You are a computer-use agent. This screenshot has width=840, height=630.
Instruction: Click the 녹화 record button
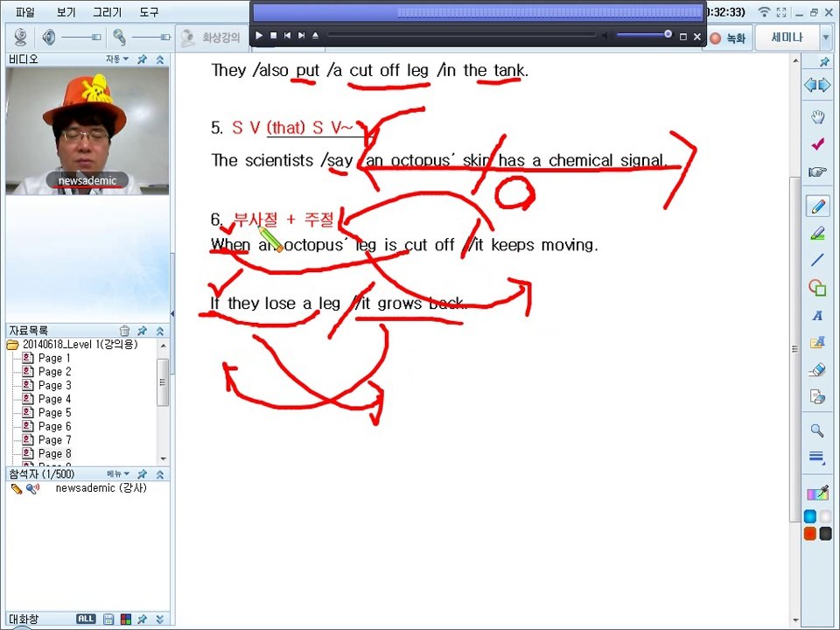coord(727,38)
